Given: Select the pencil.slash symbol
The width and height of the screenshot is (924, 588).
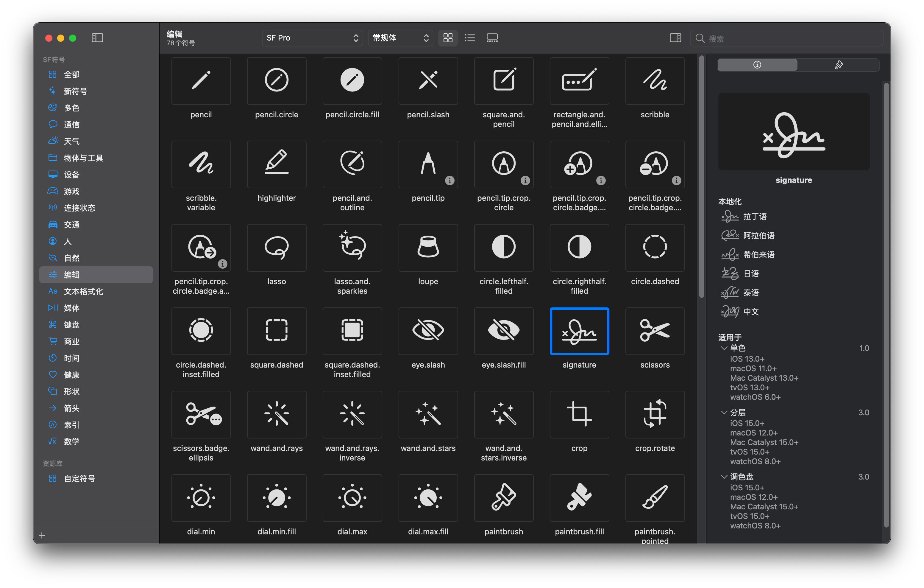Looking at the screenshot, I should coord(428,81).
